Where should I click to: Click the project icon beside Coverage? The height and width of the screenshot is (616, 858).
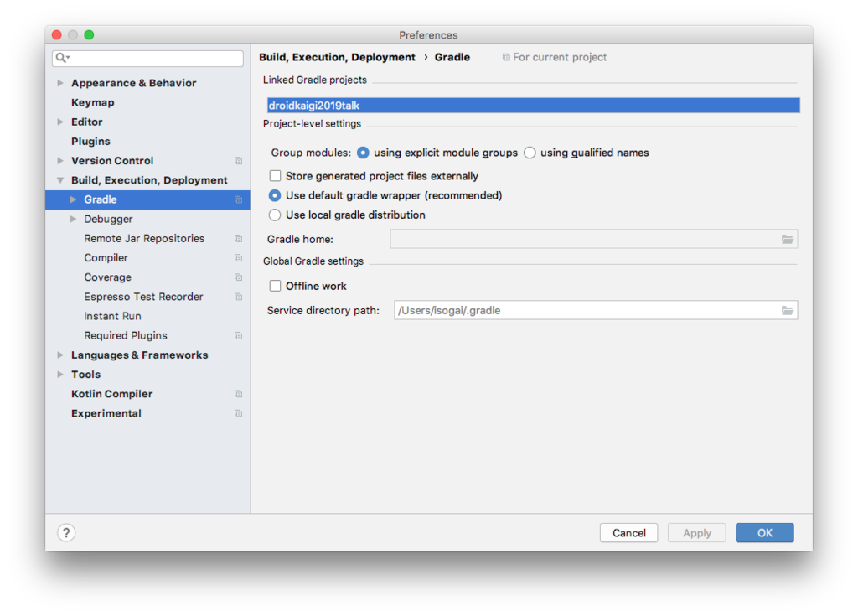click(238, 277)
